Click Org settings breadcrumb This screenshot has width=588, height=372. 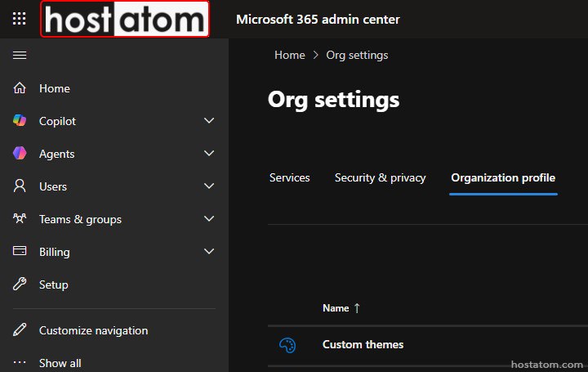pyautogui.click(x=357, y=55)
